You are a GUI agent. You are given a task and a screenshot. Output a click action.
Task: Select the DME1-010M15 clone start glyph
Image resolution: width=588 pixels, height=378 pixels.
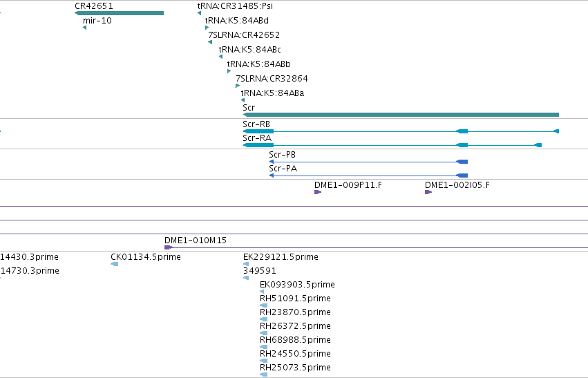point(169,247)
